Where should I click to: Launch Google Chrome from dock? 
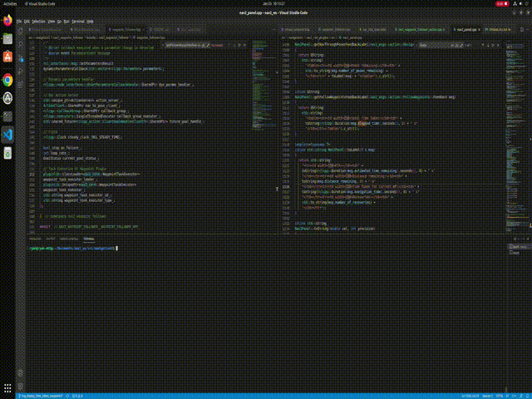point(7,80)
